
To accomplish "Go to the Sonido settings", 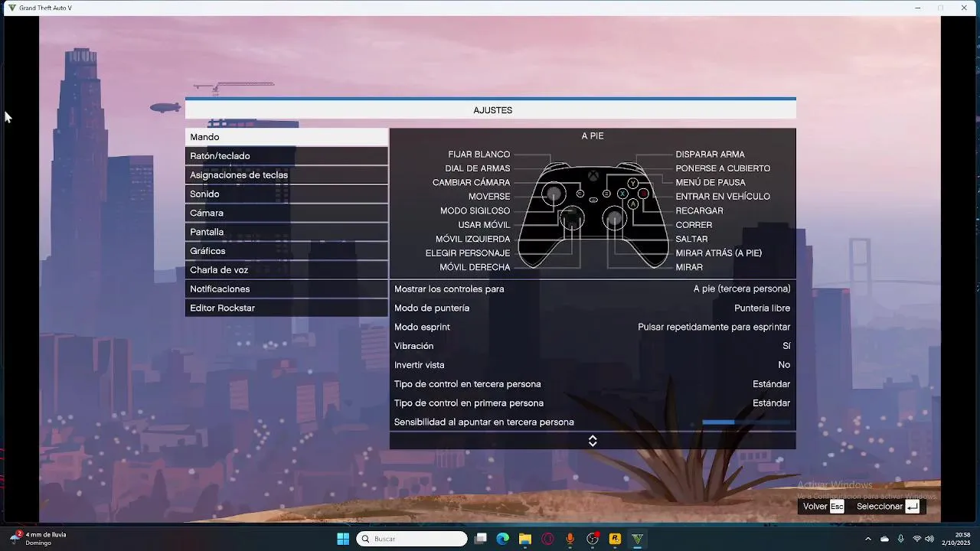I will click(286, 194).
